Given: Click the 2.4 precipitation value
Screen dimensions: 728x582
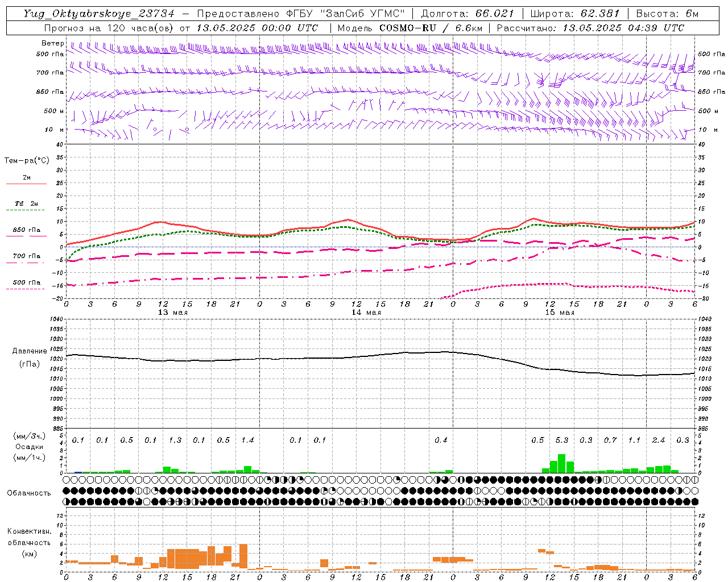Looking at the screenshot, I should (x=658, y=440).
